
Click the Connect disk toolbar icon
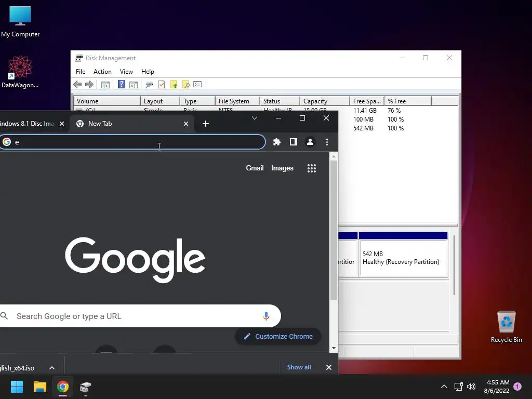click(149, 85)
